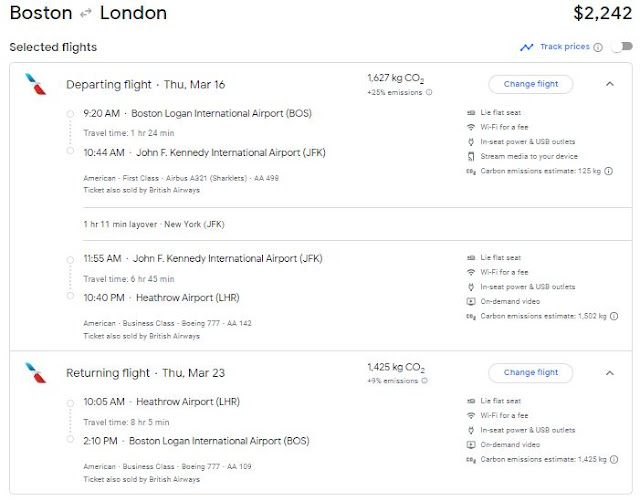Click American Airlines logo on departing flight
Screen dimensions: 640x501
coord(36,84)
